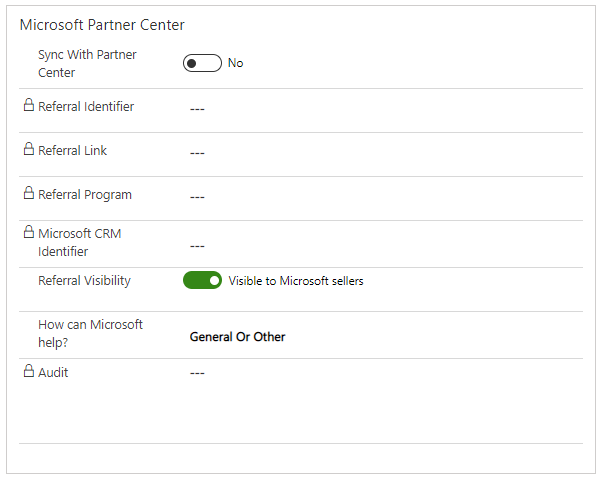
Task: Click the 'Sync With Partner Center' label
Action: [x=87, y=63]
